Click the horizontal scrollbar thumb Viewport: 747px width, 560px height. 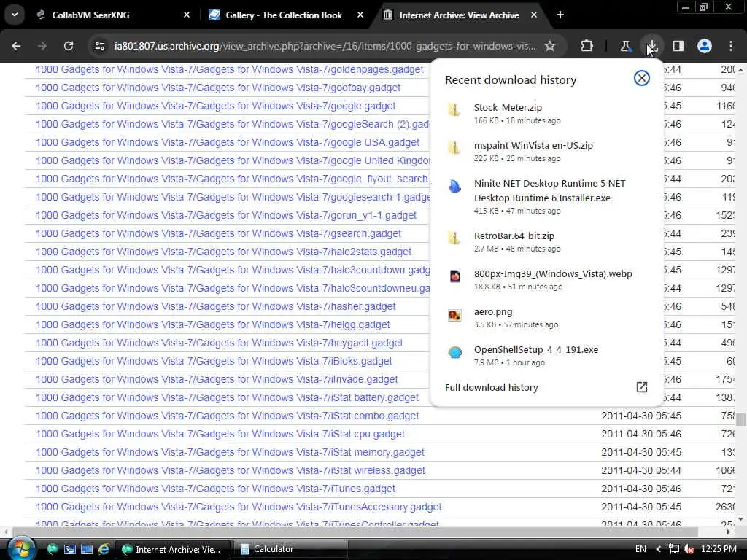[x=355, y=532]
